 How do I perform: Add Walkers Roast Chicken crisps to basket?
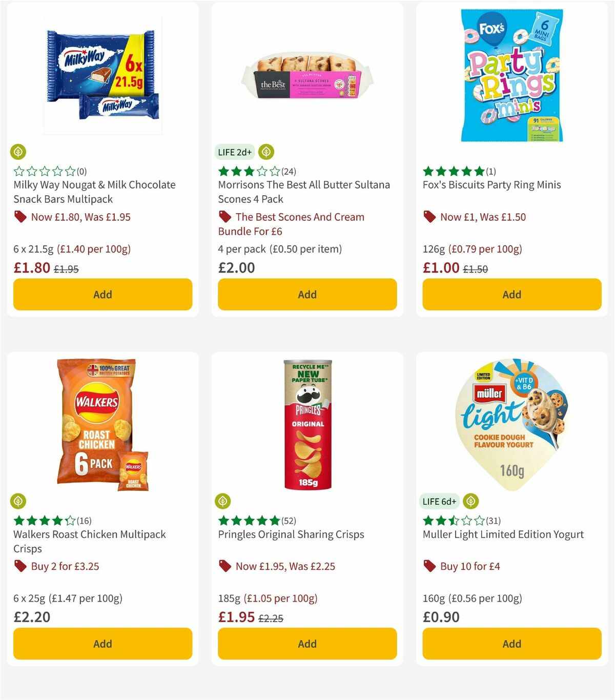tap(102, 644)
